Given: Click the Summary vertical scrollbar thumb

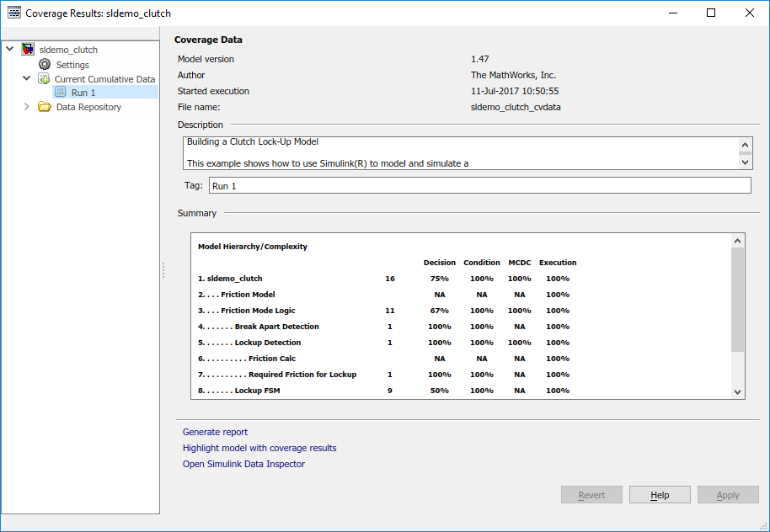Looking at the screenshot, I should (738, 299).
